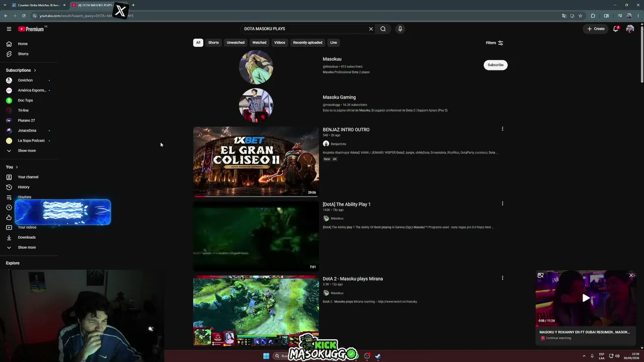Clear the search query with the X
The image size is (644, 362).
[371, 29]
